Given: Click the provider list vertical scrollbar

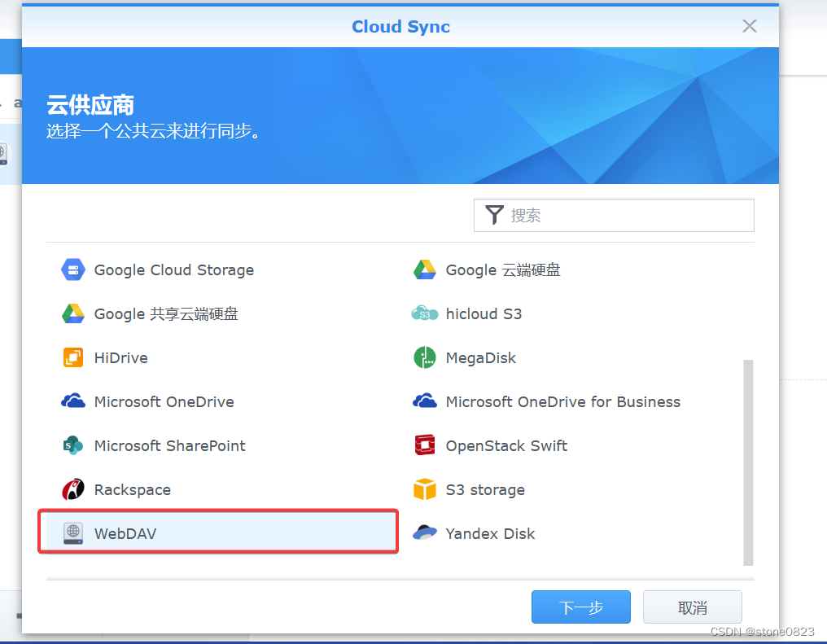Looking at the screenshot, I should [748, 462].
